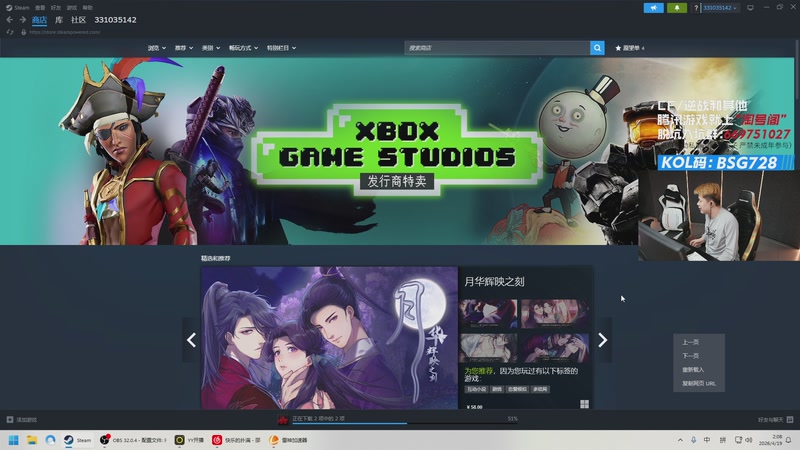The image size is (800, 450).
Task: Open the 雷神加速器 taskbar app
Action: coord(288,440)
